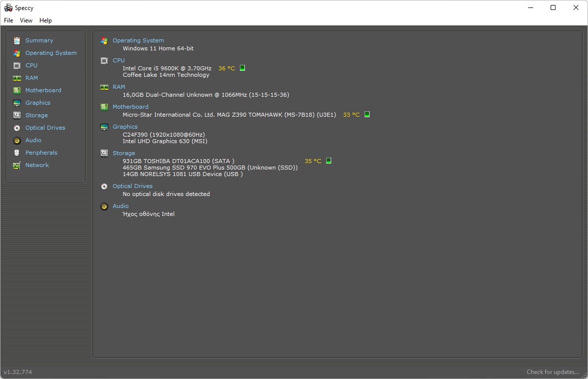Click the Audio speaker icon in the sidebar
This screenshot has width=588, height=379.
tap(16, 140)
